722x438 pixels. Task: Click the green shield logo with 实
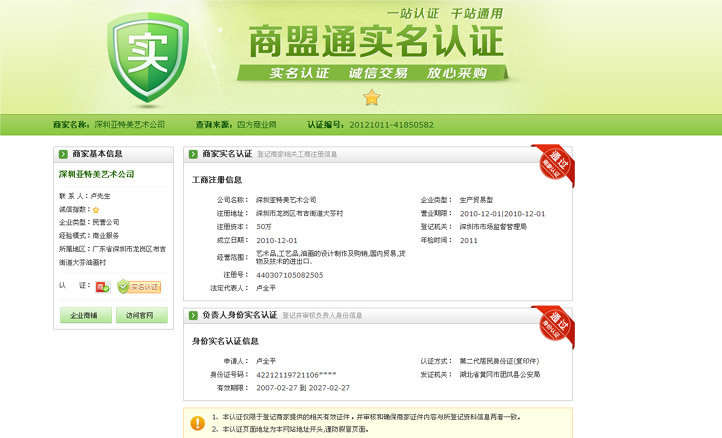click(148, 57)
